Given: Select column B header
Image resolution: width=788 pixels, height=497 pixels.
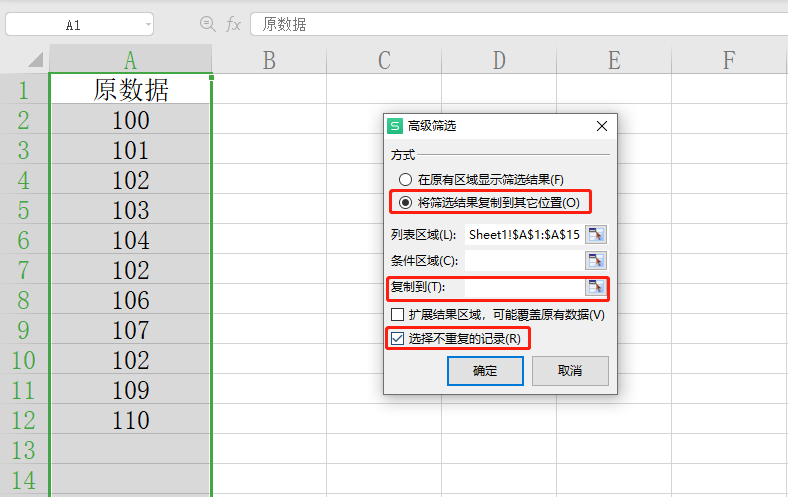Looking at the screenshot, I should (269, 60).
